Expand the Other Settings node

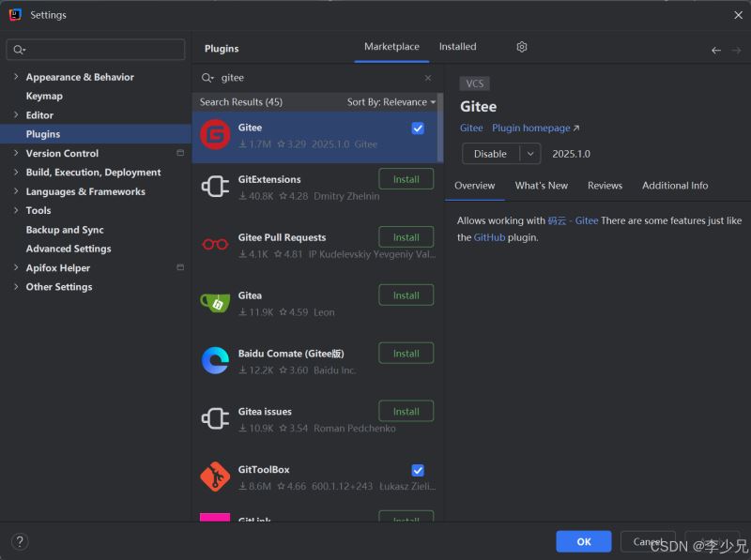point(16,287)
